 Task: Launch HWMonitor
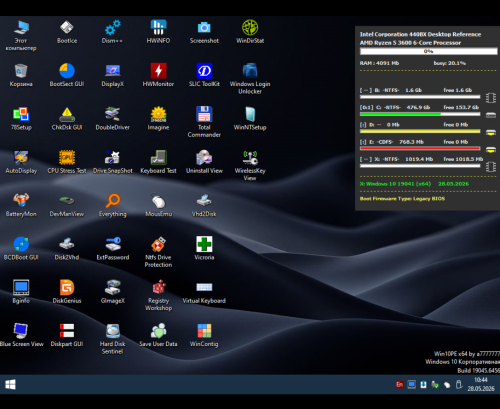coord(158,75)
